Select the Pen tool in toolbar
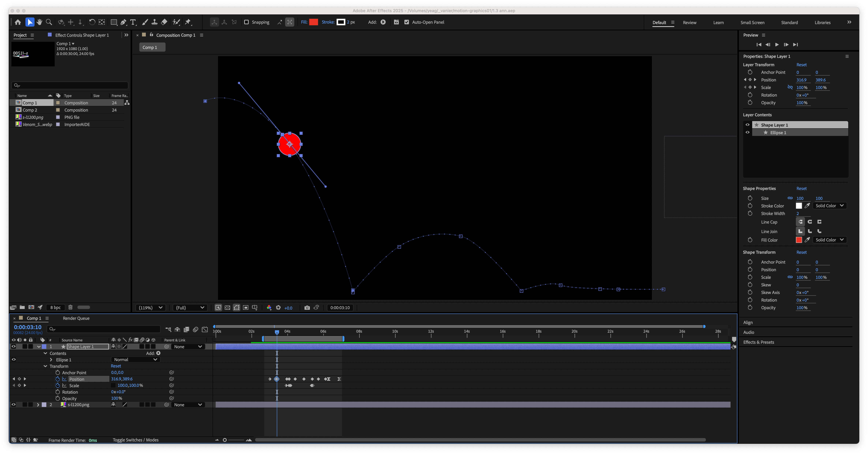868x454 pixels. point(123,22)
